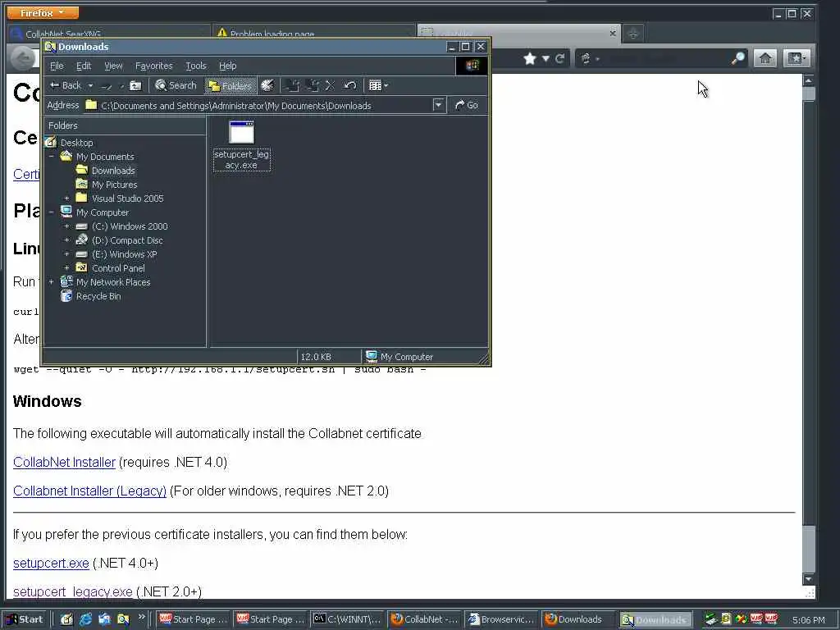Bookmark page with the star icon
840x630 pixels.
pyautogui.click(x=530, y=58)
